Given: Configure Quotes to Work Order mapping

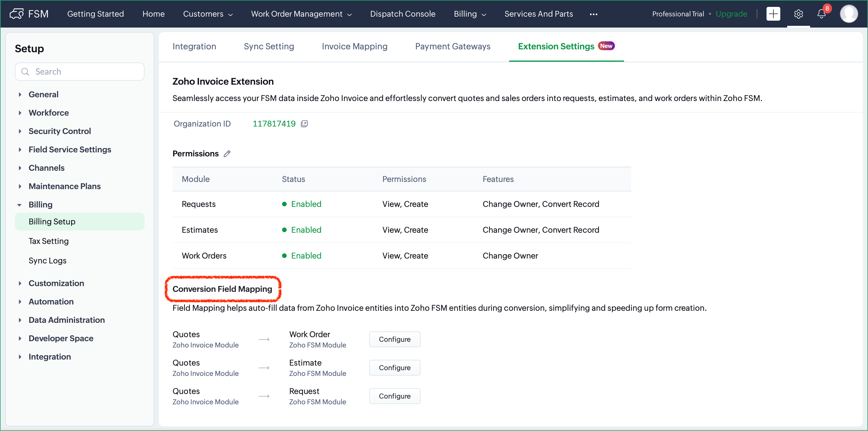Looking at the screenshot, I should tap(394, 339).
